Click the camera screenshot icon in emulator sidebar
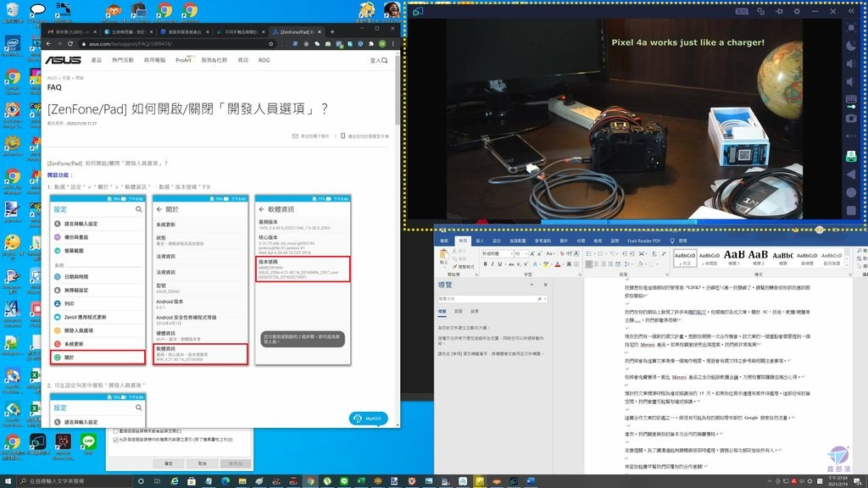 [851, 118]
